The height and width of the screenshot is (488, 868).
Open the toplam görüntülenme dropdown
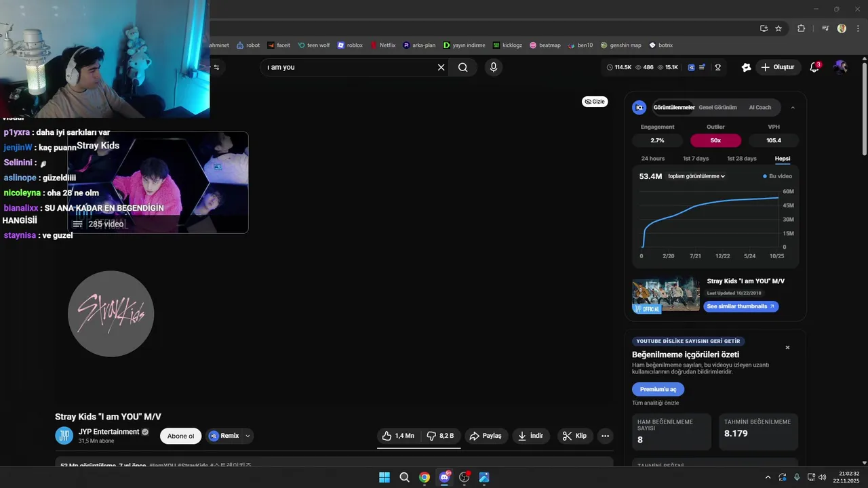coord(696,176)
